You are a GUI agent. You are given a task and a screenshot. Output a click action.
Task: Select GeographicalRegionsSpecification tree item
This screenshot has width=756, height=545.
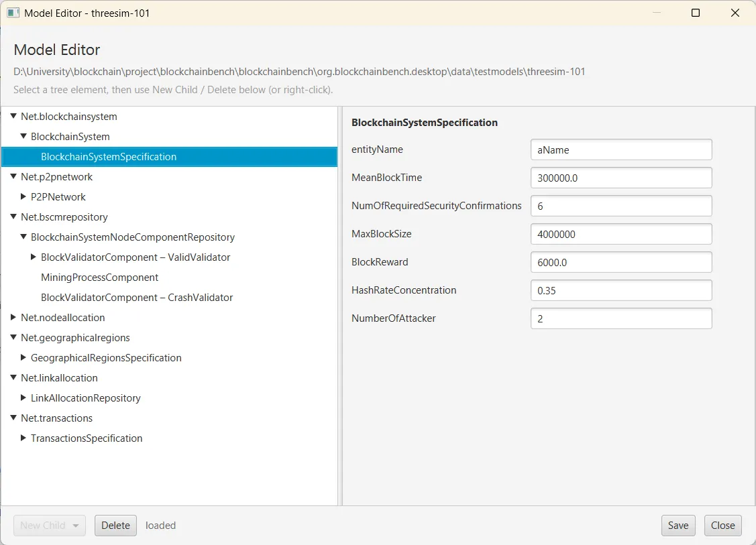point(169,357)
